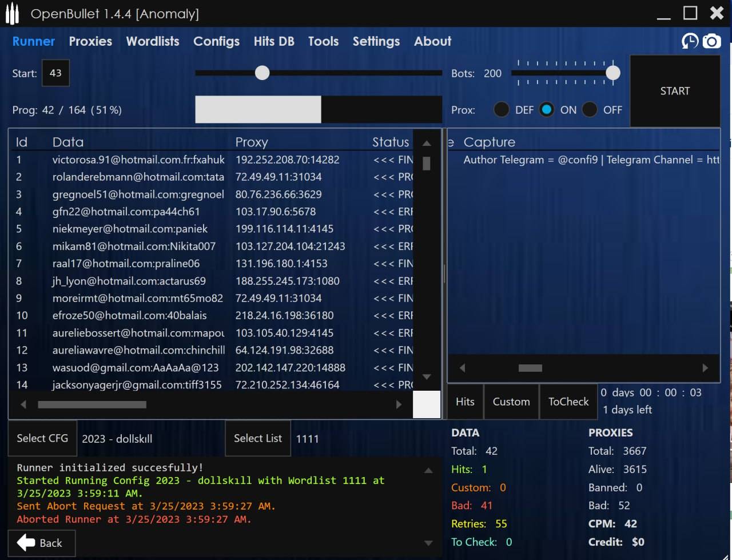Screen dimensions: 732x560
Task: Click the "Banned: 0" proxies statistic
Action: [x=615, y=487]
